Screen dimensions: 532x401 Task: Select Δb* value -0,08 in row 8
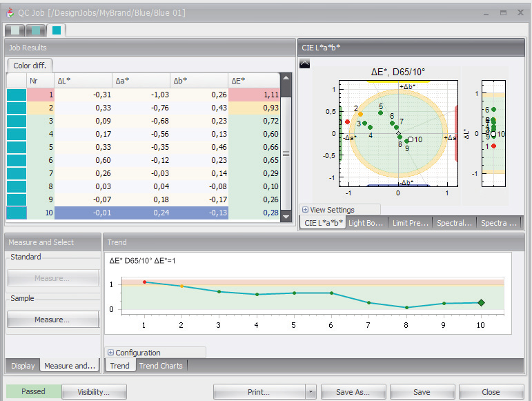coord(199,186)
